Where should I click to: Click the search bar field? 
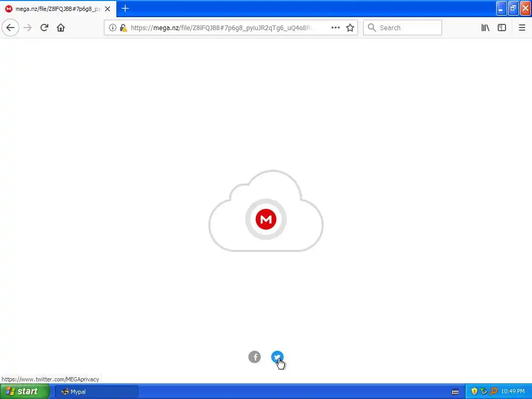coord(403,28)
